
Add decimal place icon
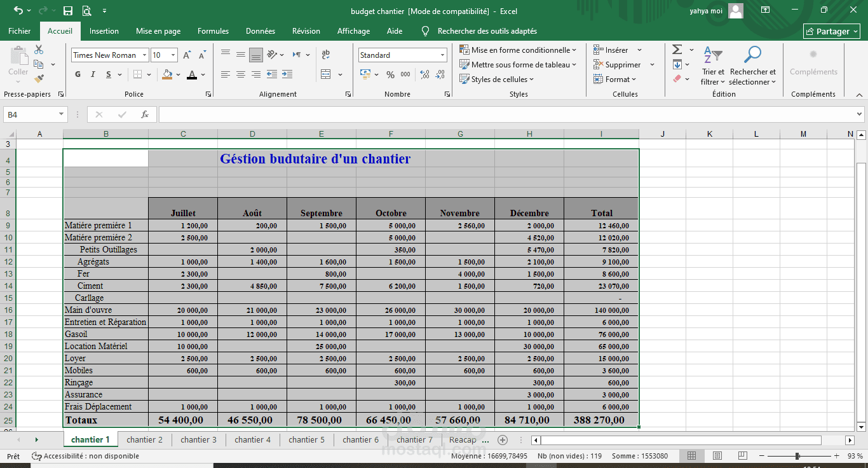(425, 74)
